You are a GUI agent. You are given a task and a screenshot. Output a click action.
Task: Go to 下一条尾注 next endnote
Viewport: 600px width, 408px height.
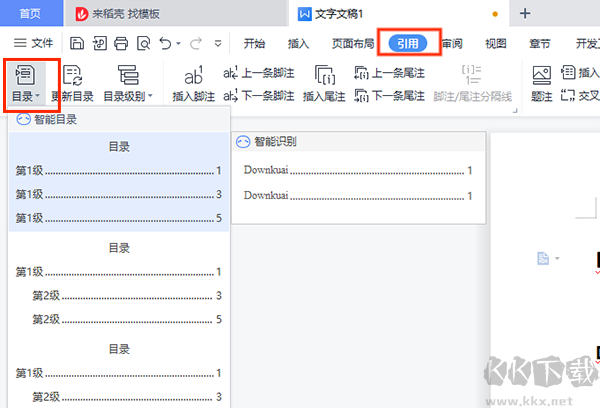pyautogui.click(x=389, y=95)
